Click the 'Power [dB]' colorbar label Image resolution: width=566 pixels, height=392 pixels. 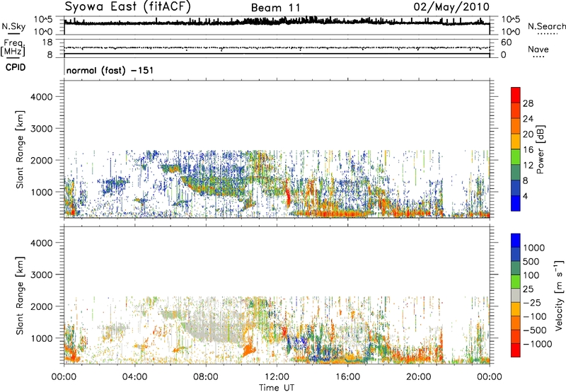540,149
